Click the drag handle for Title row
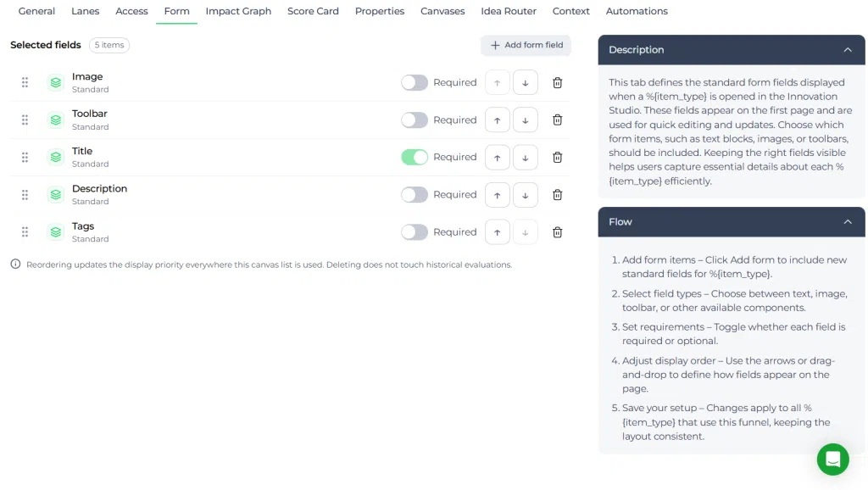Image resolution: width=868 pixels, height=490 pixels. (x=25, y=157)
